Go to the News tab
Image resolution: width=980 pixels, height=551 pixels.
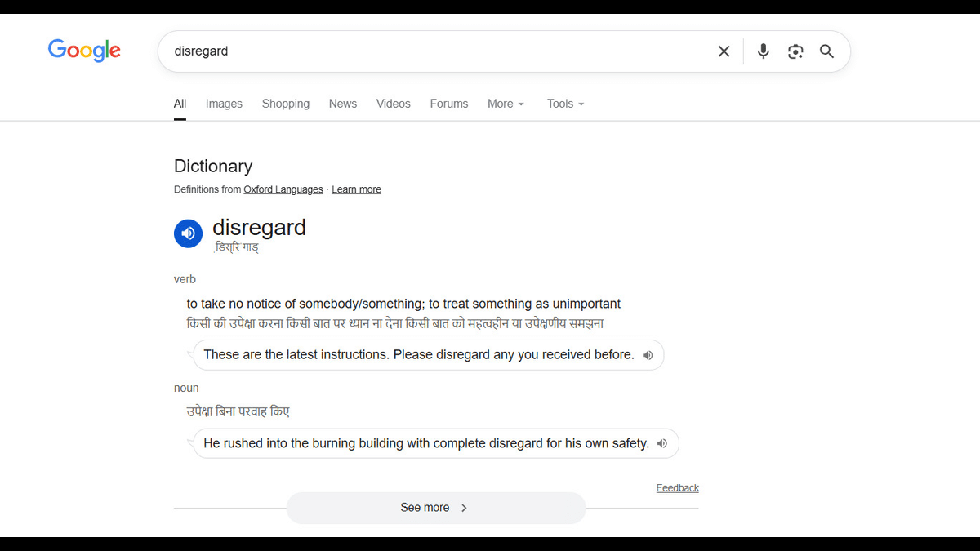tap(343, 104)
